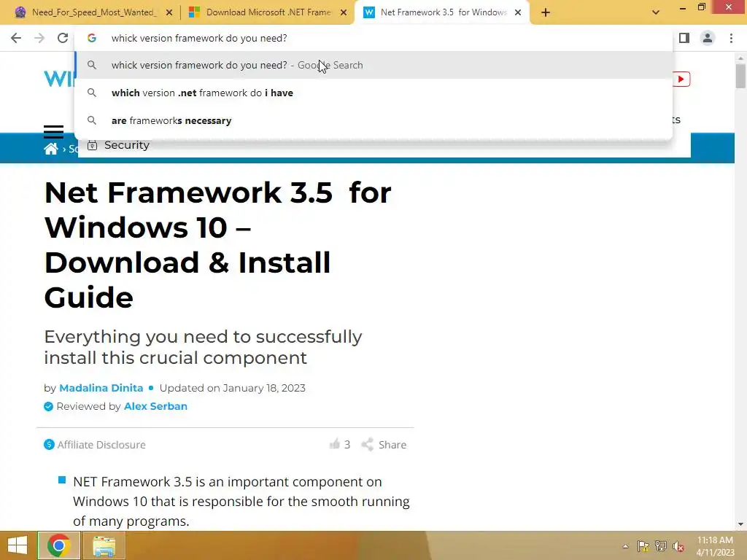Viewport: 747px width, 560px height.
Task: Select 'are frameworks necessary' suggestion
Action: [373, 120]
